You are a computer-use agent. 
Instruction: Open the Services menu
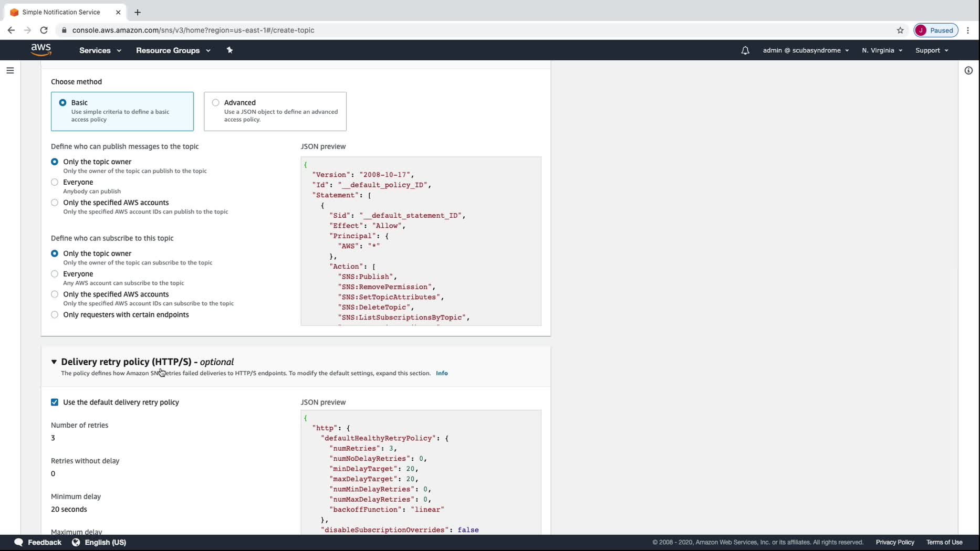[100, 50]
